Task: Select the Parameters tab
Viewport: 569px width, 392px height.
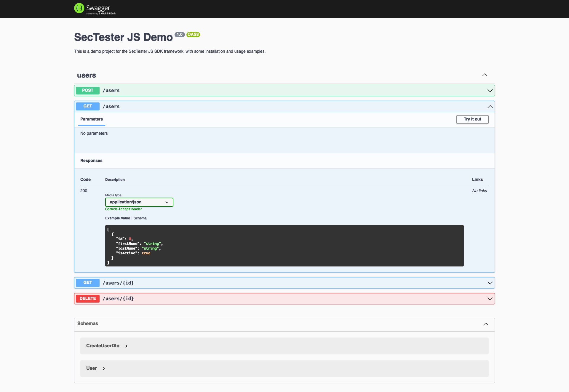Action: pos(92,119)
